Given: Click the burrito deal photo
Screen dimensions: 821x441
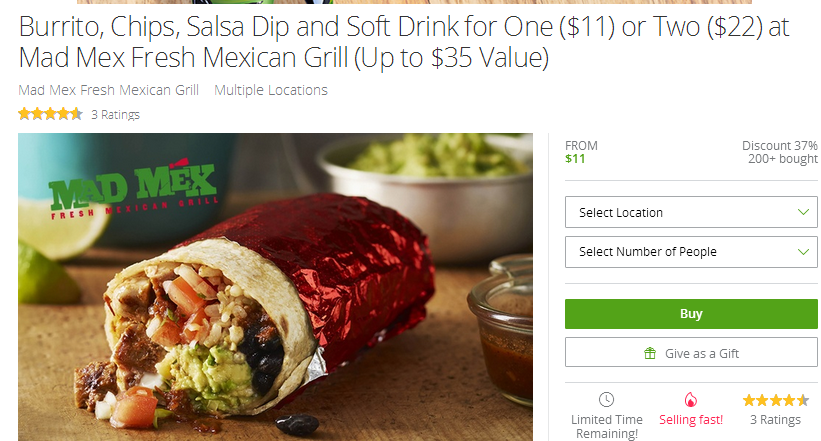Looking at the screenshot, I should (275, 287).
